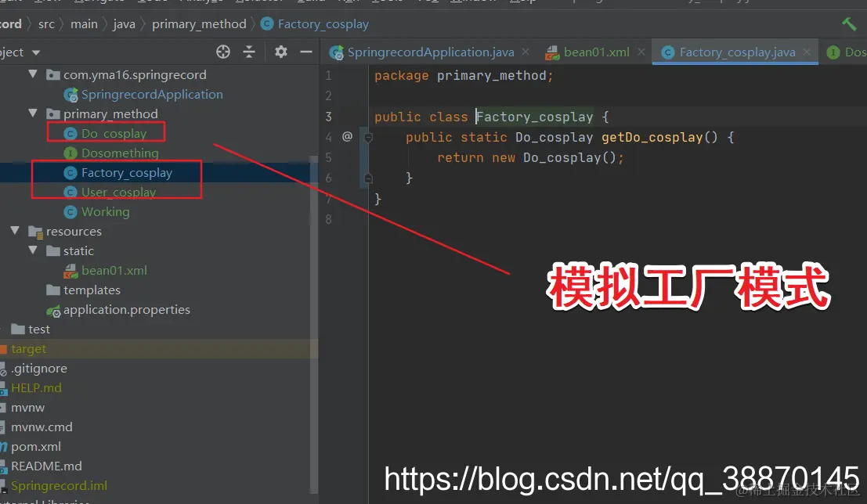Open User_cosplay class in tree
The height and width of the screenshot is (504, 867).
[118, 192]
